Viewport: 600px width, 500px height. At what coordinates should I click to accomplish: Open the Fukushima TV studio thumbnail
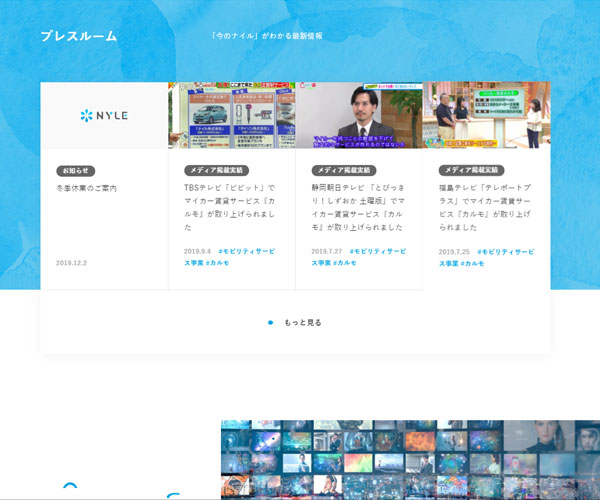tap(486, 115)
